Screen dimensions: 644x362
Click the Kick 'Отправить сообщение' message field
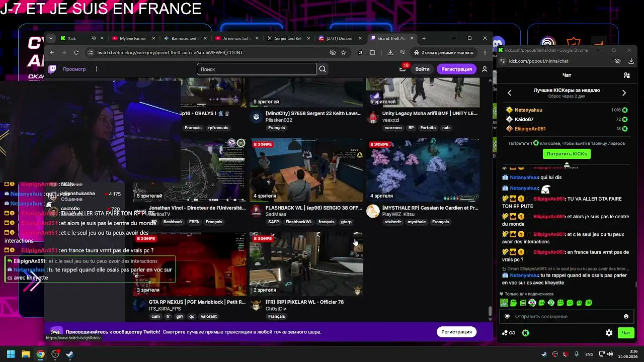(567, 316)
